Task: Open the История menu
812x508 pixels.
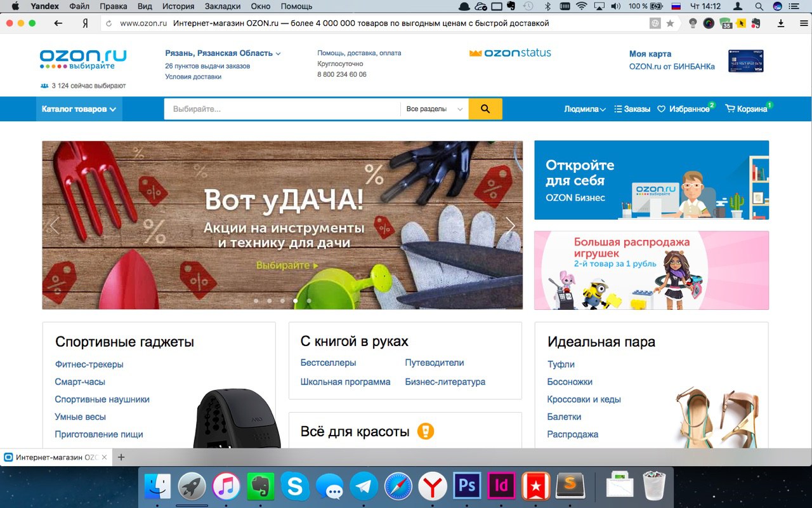Action: tap(178, 6)
